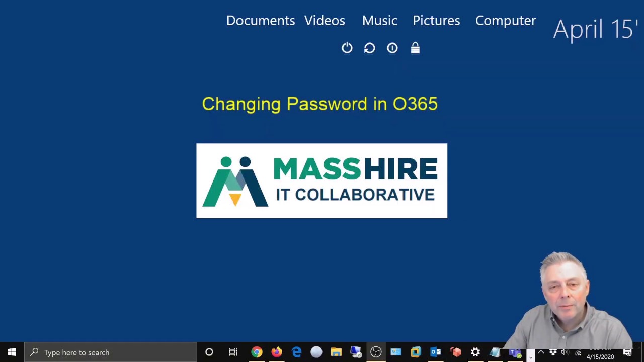Open the Wi-Fi network tray icon
This screenshot has height=362, width=644.
click(x=578, y=352)
